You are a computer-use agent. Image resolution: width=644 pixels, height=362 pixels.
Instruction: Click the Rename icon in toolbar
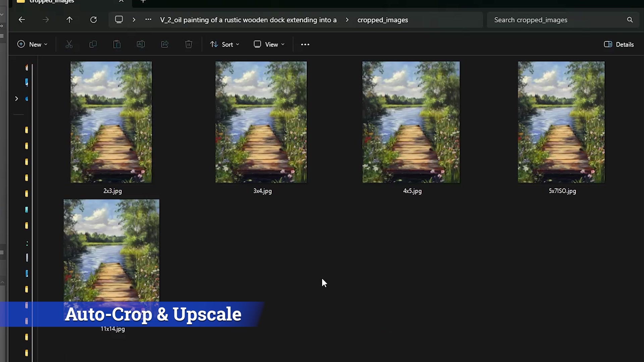click(141, 44)
